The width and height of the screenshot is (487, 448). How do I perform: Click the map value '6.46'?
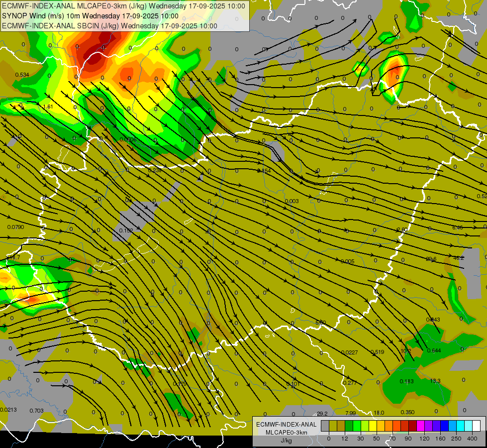pyautogui.click(x=458, y=227)
